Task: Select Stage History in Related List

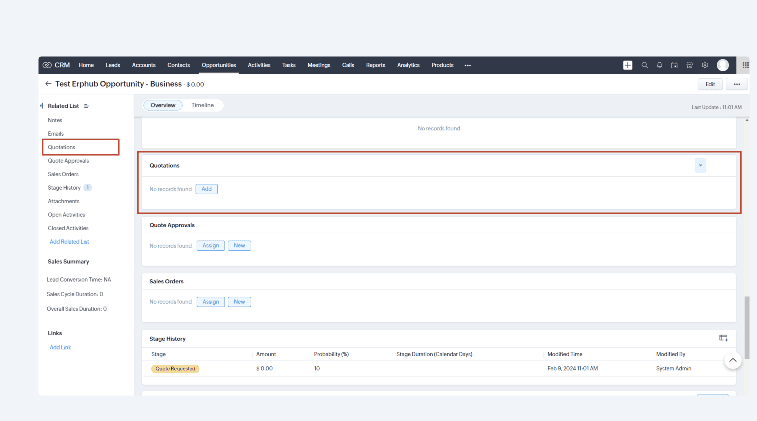Action: (64, 188)
